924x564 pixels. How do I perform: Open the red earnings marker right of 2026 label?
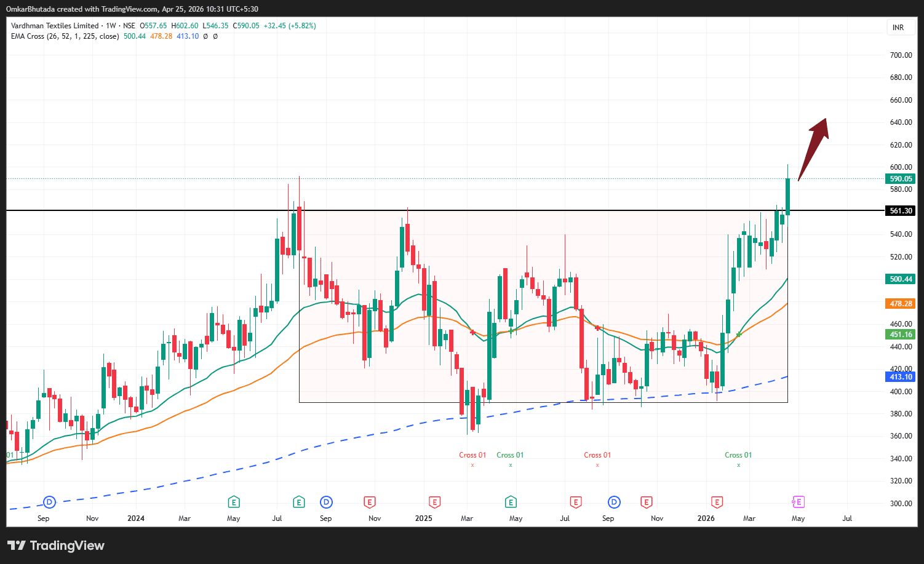717,502
